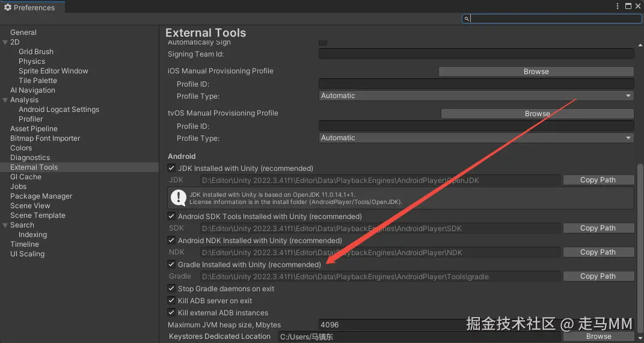Open the Colors preferences page

(21, 148)
